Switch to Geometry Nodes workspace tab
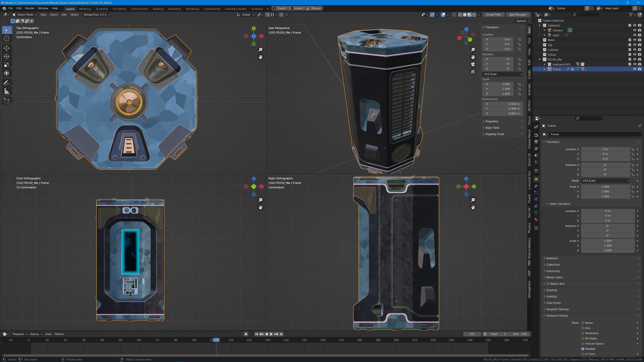 [x=235, y=9]
